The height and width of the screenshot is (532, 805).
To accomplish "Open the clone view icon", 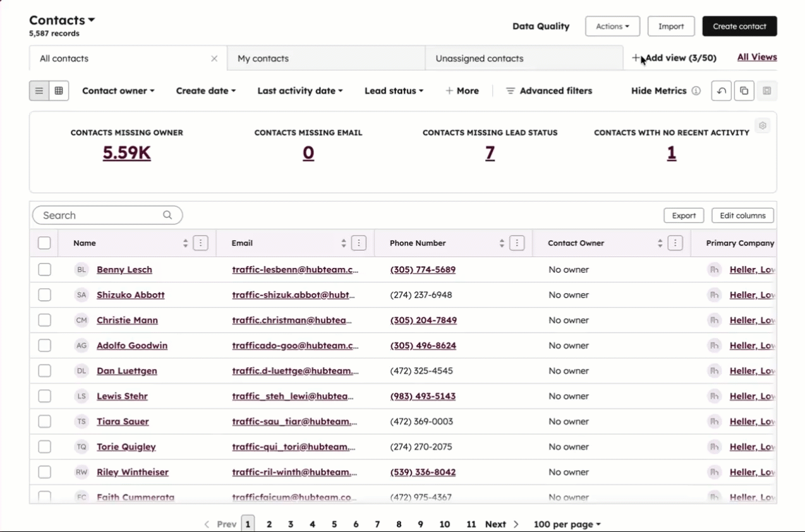I will click(744, 90).
